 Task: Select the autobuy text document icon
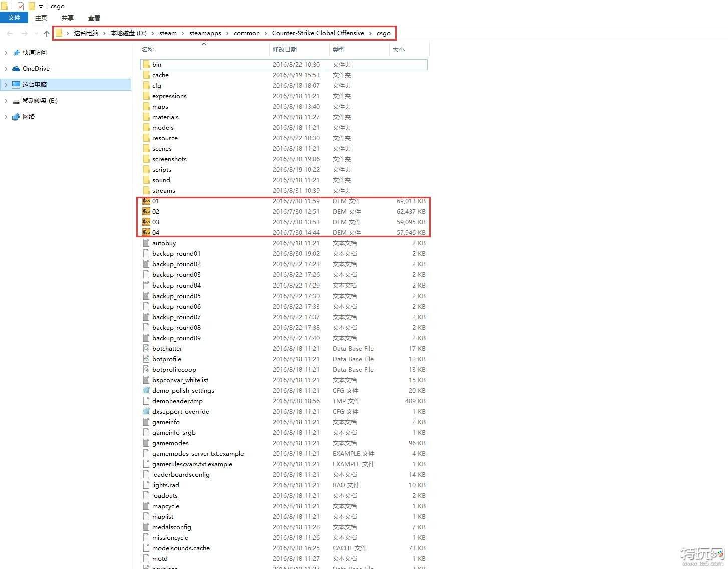[x=146, y=243]
